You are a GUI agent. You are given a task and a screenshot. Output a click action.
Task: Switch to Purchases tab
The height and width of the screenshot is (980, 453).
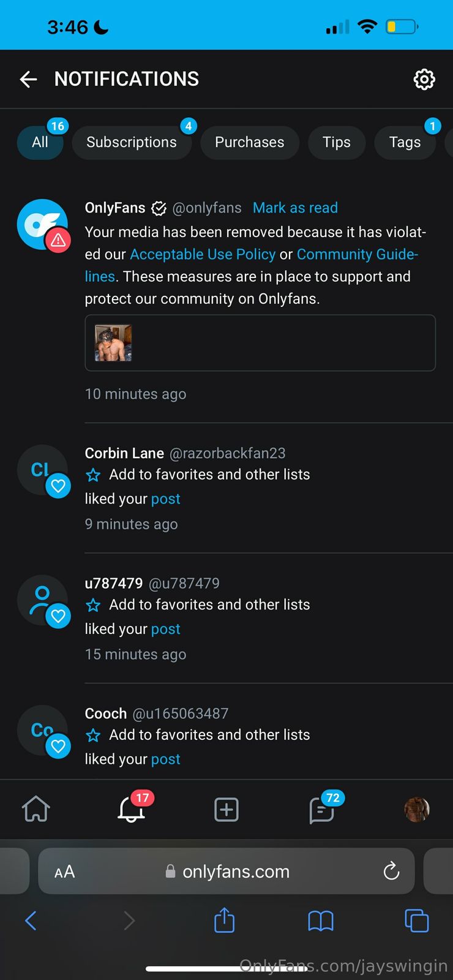click(x=250, y=142)
